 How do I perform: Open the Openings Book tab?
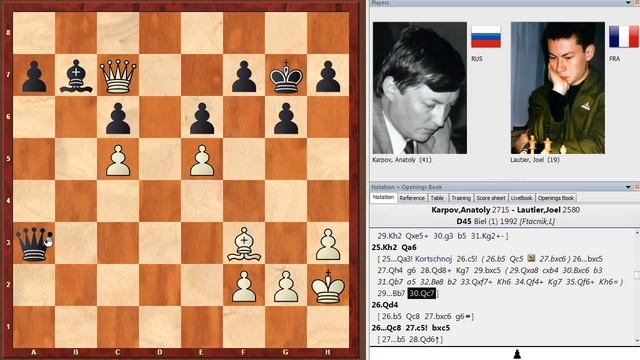click(556, 198)
